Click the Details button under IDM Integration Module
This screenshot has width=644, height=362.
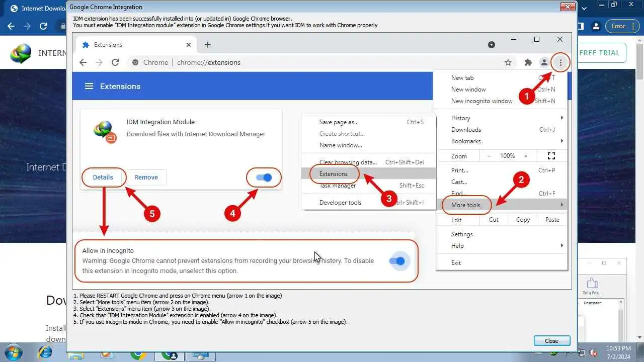(103, 177)
